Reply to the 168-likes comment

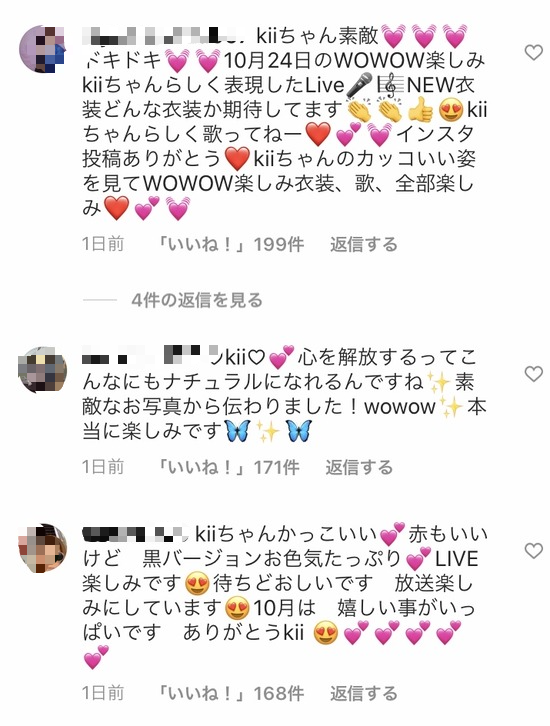point(363,693)
